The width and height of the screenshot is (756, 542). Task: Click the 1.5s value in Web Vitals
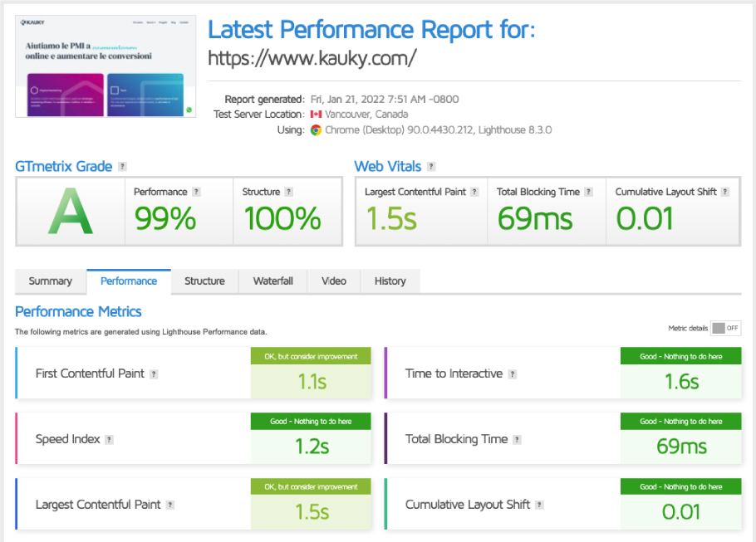391,219
